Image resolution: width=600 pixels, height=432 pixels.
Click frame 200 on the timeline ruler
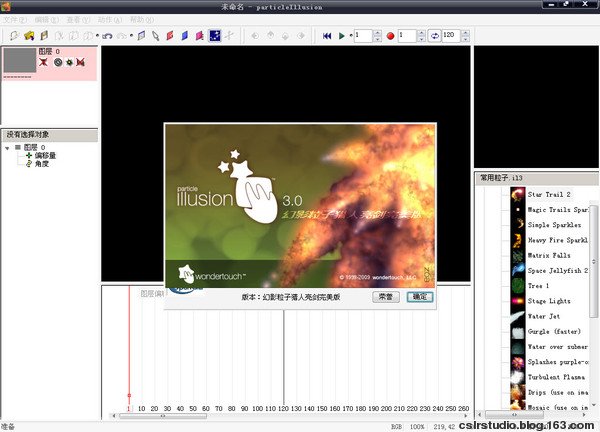coord(386,409)
